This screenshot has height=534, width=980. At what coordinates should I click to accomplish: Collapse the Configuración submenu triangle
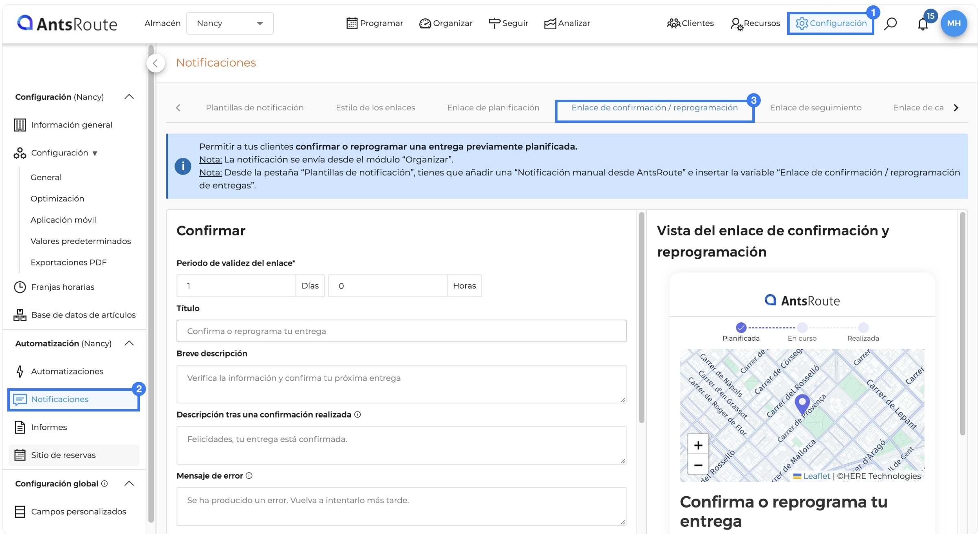95,153
